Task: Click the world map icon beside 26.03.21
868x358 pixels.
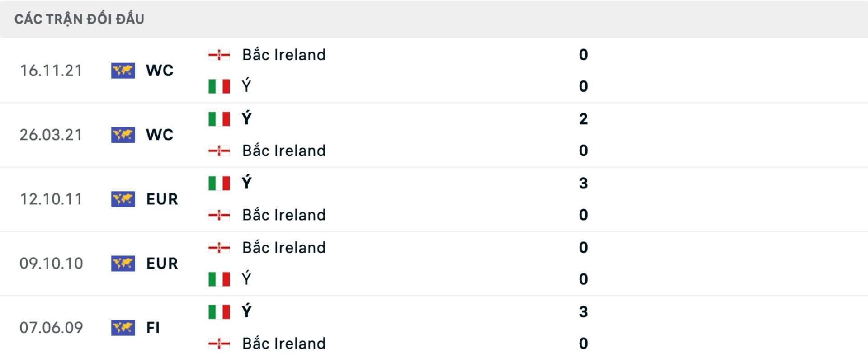Action: coord(123,135)
